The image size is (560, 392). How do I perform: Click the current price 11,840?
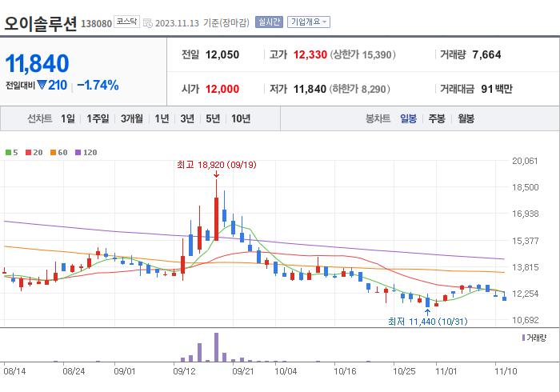point(37,63)
